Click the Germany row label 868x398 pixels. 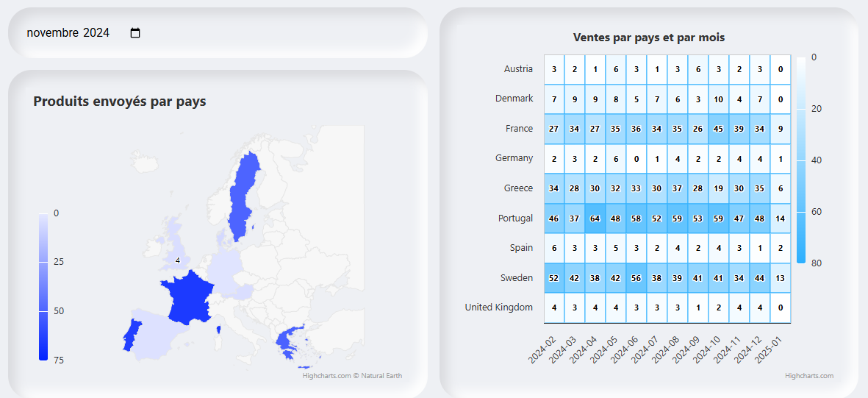click(x=514, y=158)
